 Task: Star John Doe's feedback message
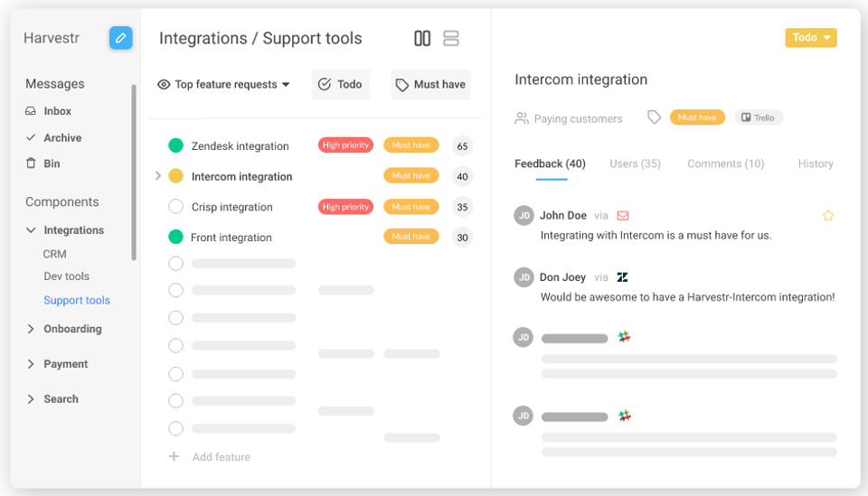coord(827,216)
